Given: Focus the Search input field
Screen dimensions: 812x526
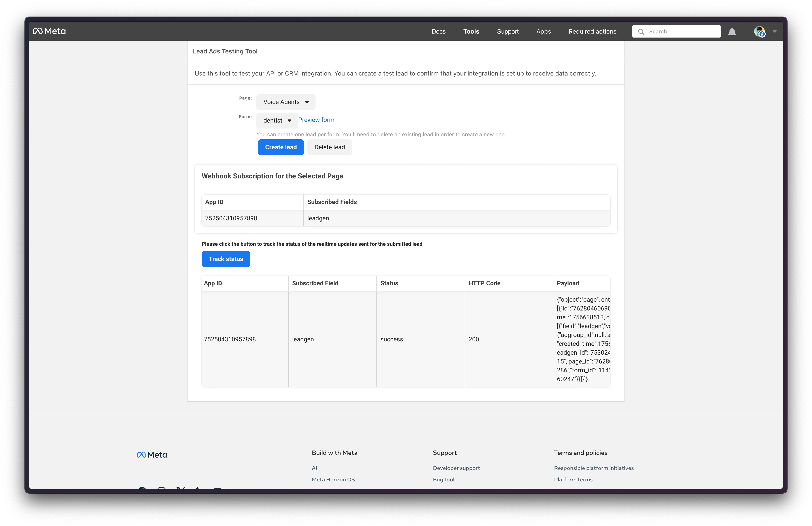Looking at the screenshot, I should [x=676, y=31].
